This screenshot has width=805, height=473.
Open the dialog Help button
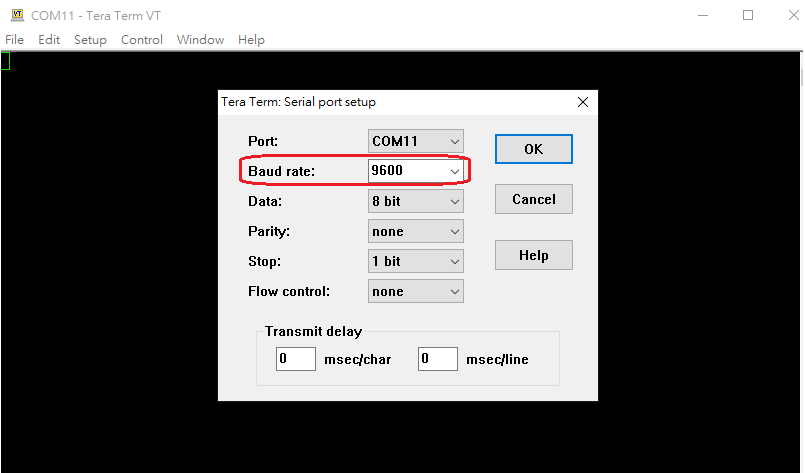click(534, 255)
